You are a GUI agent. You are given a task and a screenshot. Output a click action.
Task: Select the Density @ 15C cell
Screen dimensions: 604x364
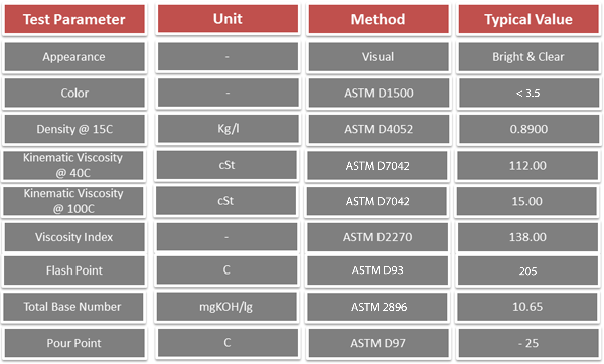tap(74, 129)
